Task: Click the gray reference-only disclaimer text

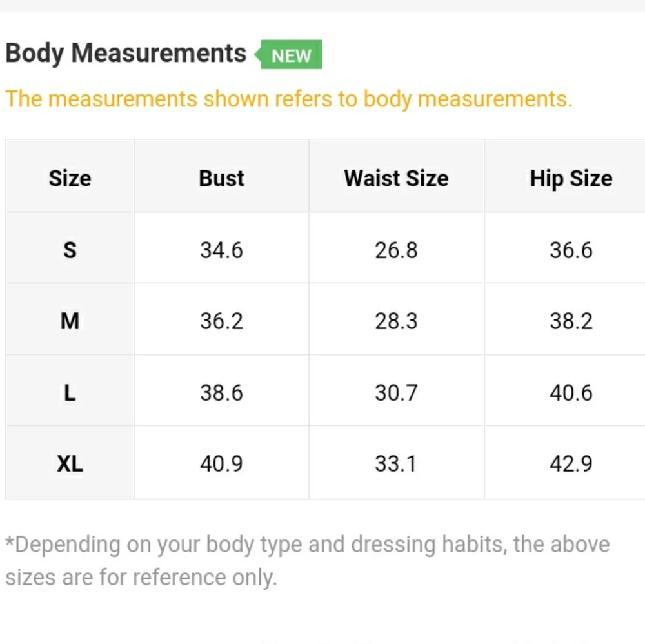Action: [x=307, y=561]
